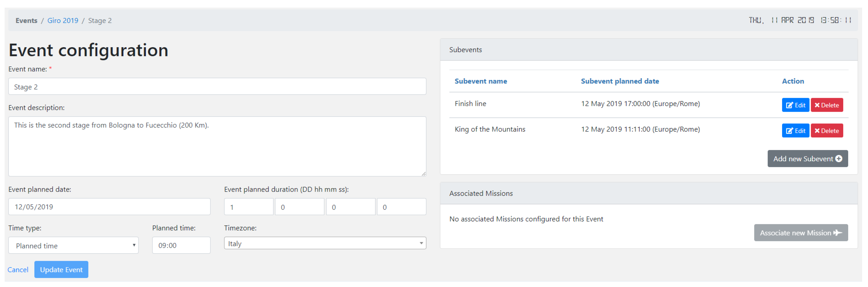Sort by Subevent name column header

click(480, 81)
